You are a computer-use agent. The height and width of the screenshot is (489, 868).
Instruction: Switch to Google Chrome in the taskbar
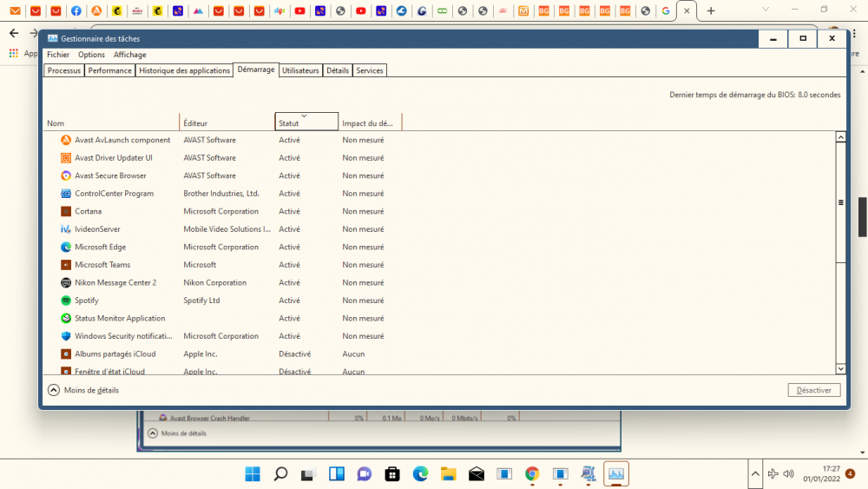pos(532,474)
